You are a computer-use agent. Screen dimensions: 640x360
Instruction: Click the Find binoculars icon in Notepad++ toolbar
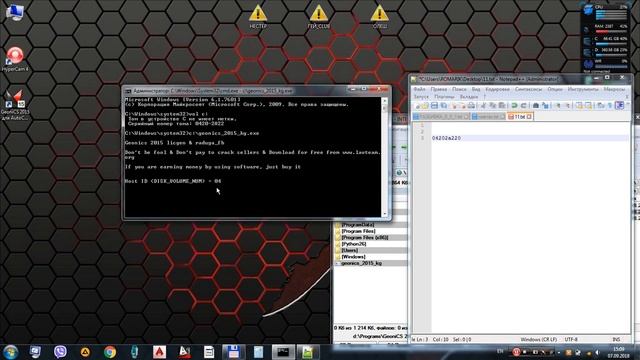click(536, 106)
